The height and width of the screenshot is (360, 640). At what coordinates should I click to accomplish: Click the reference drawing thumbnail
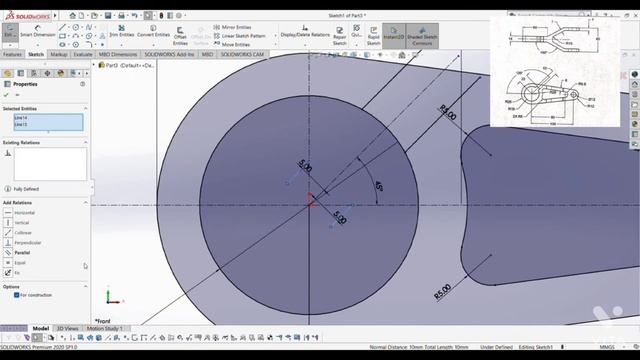pyautogui.click(x=555, y=71)
